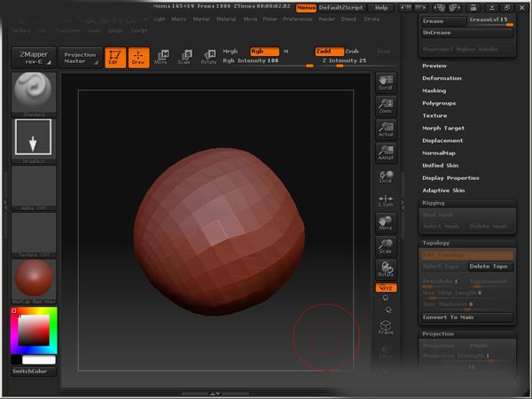Click the Zoom navigation icon
Screen dimensions: 532x399
click(386, 106)
